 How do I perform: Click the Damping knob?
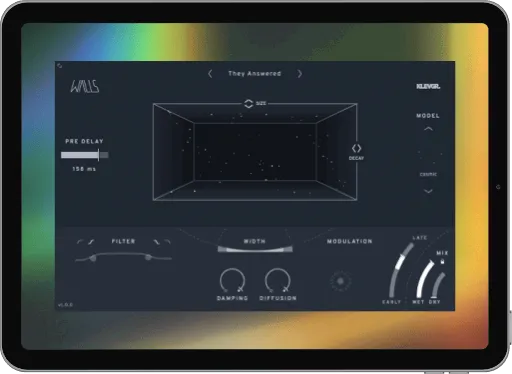232,280
